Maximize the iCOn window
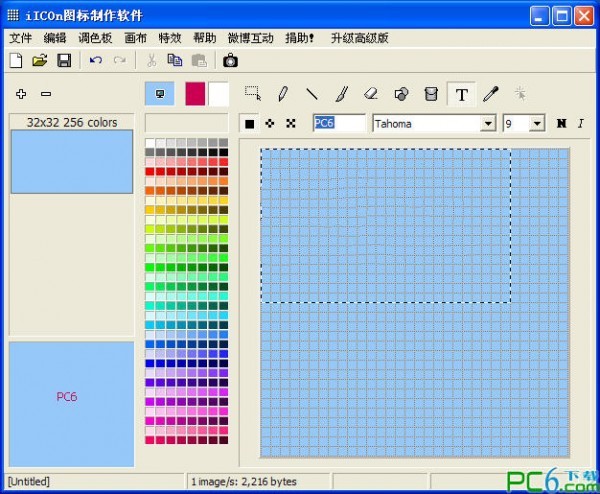The image size is (600, 494). click(562, 16)
